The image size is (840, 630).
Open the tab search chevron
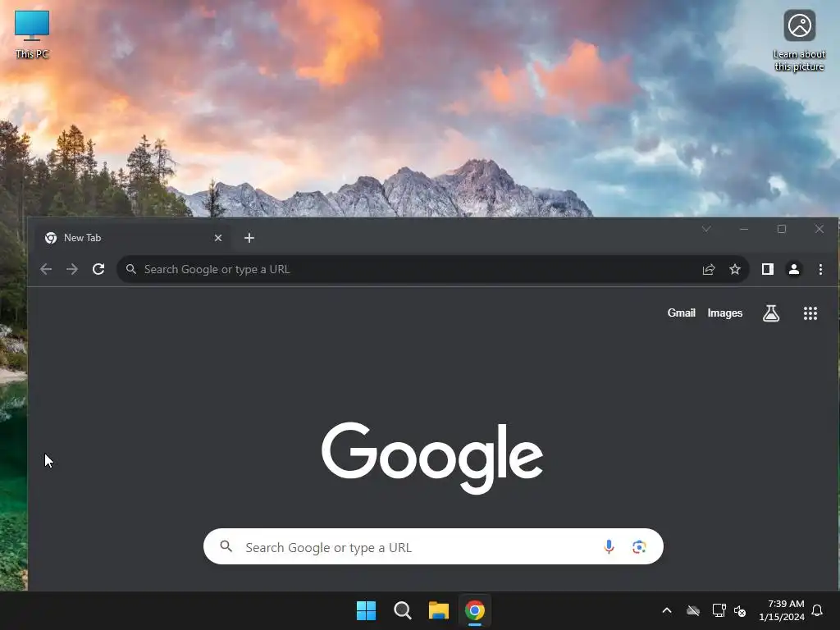pos(706,230)
